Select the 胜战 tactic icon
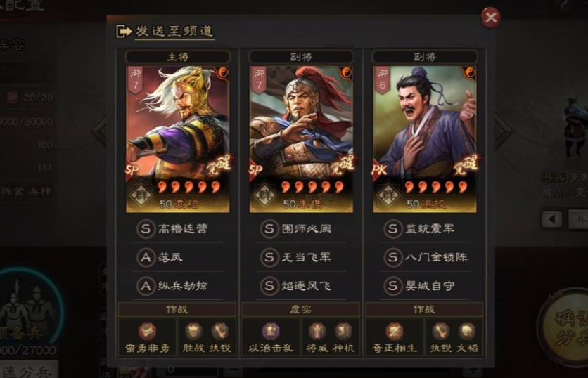The image size is (588, 378). (x=193, y=332)
